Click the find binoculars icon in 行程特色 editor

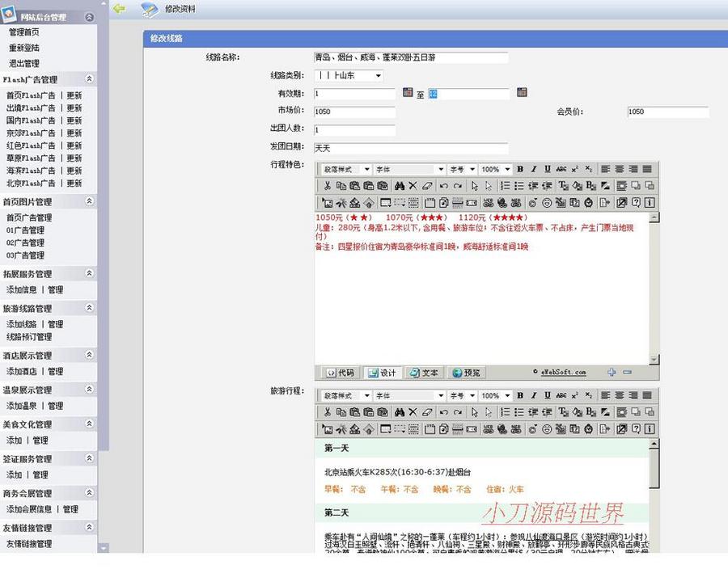click(x=400, y=186)
